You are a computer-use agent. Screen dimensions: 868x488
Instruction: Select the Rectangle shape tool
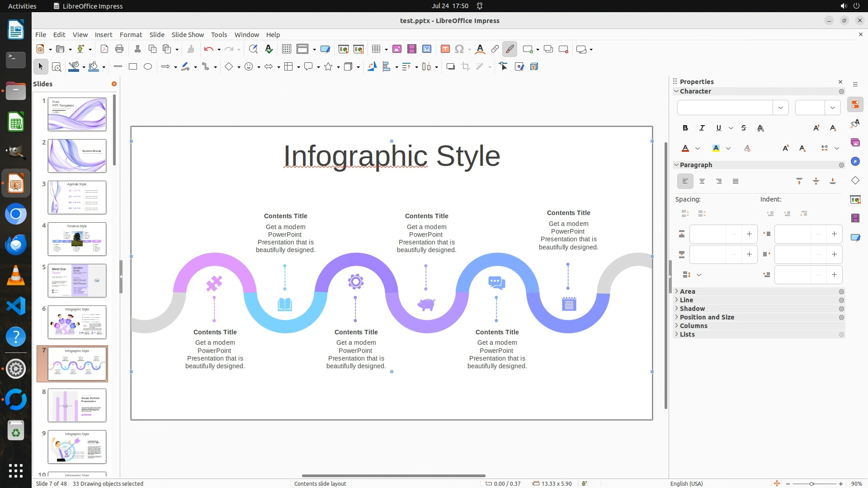(133, 67)
